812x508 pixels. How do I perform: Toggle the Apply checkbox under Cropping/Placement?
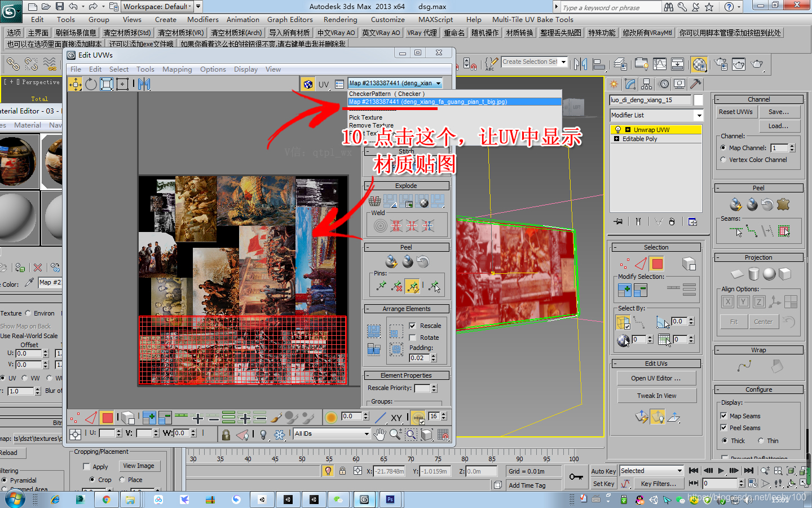[86, 467]
